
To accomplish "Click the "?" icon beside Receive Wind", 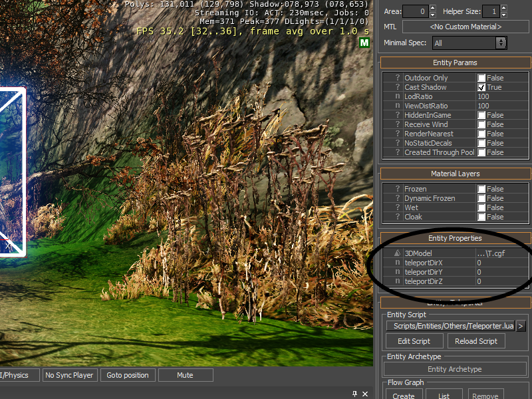I will (x=397, y=124).
